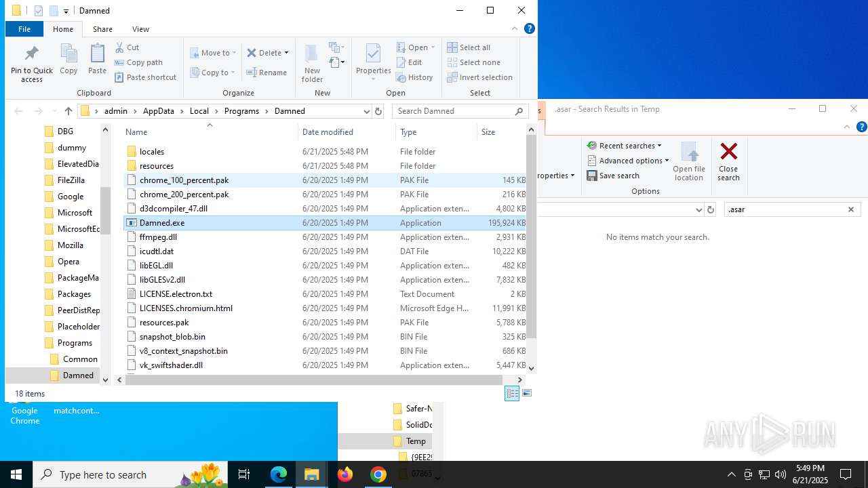
Task: Select v8_context_snapshot.bin file
Action: (x=325, y=351)
